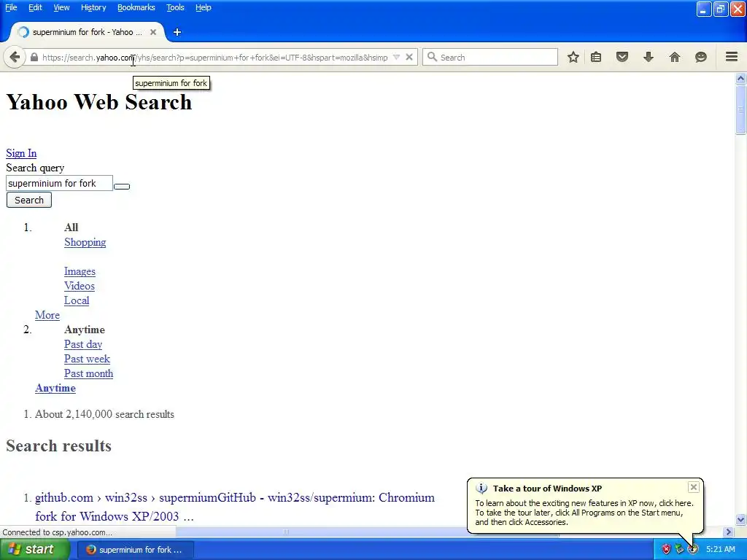Open a new tab with the plus button
Image resolution: width=747 pixels, height=560 pixels.
(177, 32)
